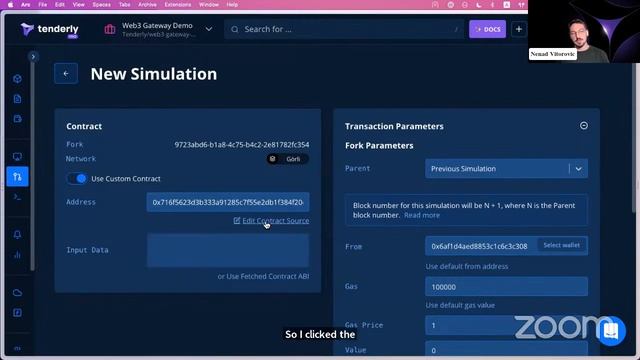Image resolution: width=640 pixels, height=360 pixels.
Task: Open the Tabs menu
Action: point(124,4)
